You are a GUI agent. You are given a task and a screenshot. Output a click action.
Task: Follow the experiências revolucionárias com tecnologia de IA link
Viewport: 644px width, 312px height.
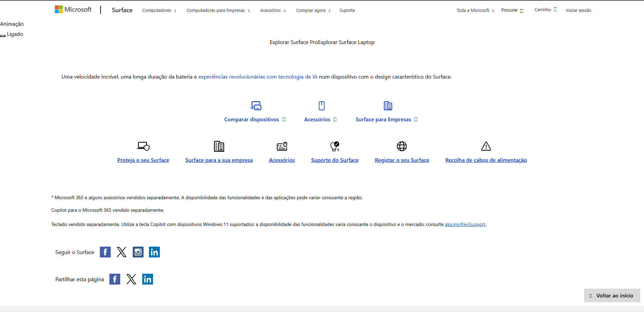pyautogui.click(x=258, y=77)
